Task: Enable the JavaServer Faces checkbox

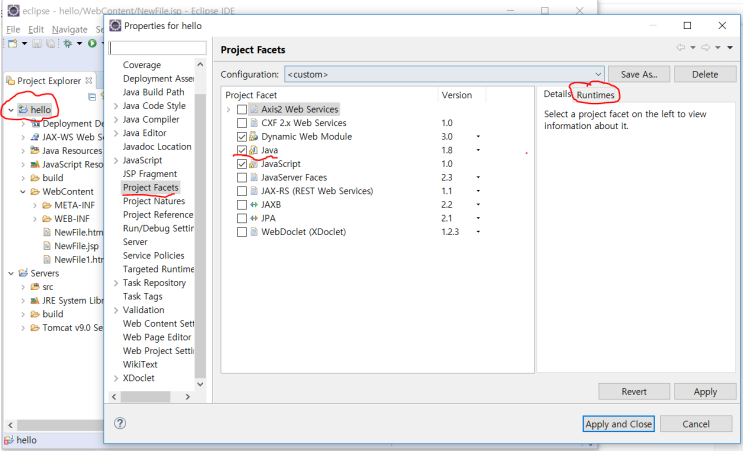Action: coord(242,178)
